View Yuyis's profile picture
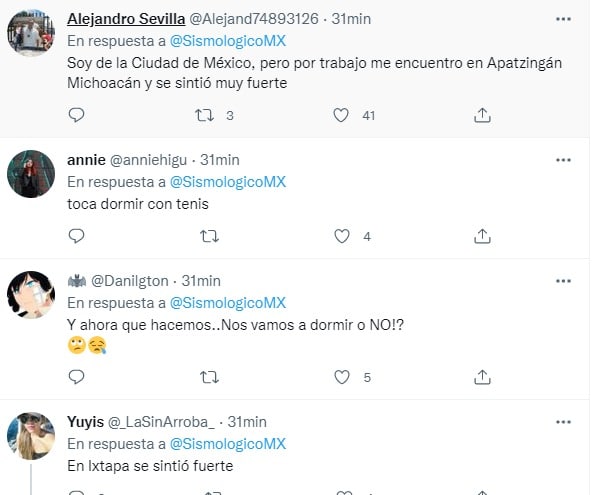The width and height of the screenshot is (599, 495). coord(31,436)
